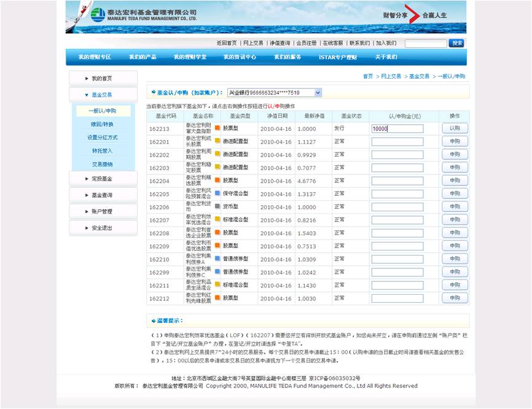Open the deduction account bank dropdown
The height and width of the screenshot is (409, 532).
(x=275, y=93)
